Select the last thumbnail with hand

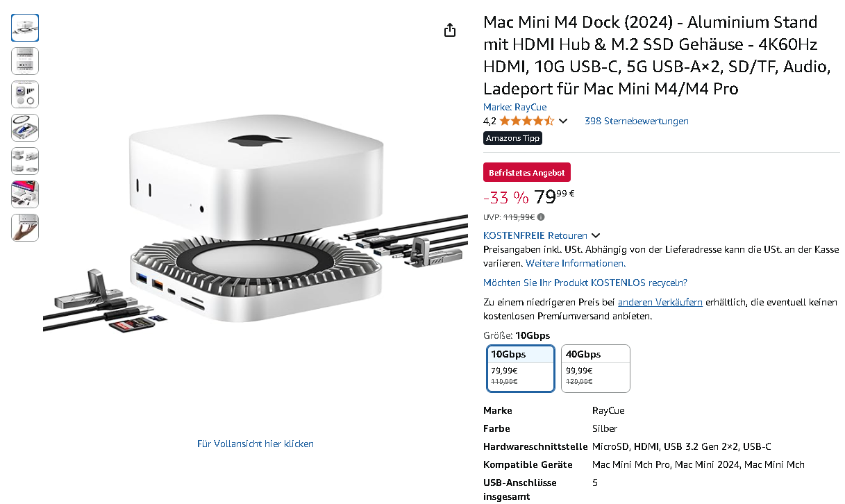25,228
